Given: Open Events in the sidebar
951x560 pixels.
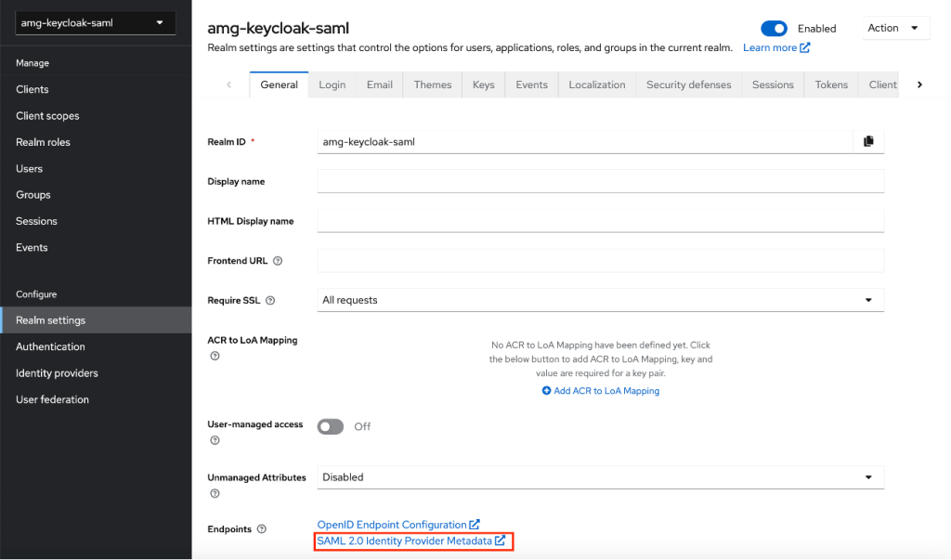Looking at the screenshot, I should [x=96, y=248].
